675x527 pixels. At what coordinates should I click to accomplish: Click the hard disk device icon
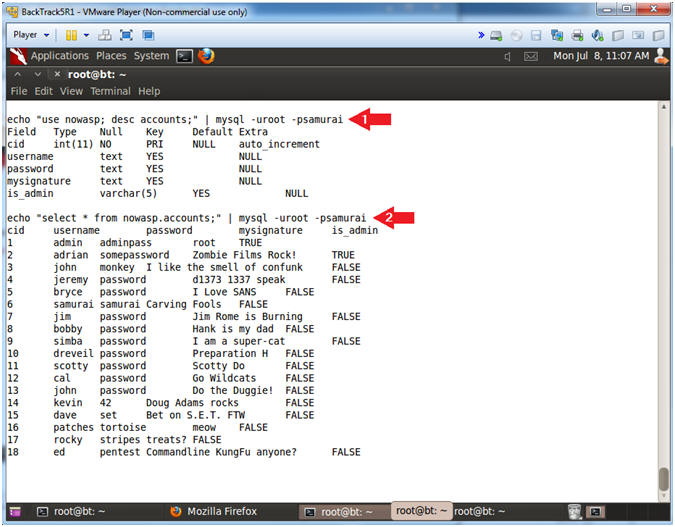point(496,36)
